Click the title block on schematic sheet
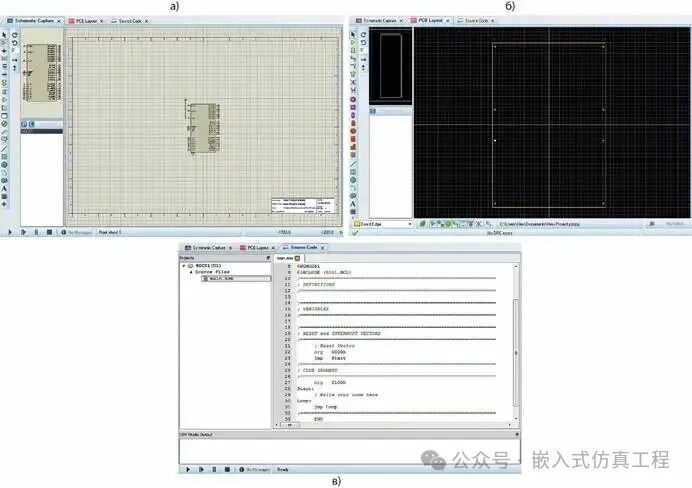692x488 pixels. coord(303,206)
